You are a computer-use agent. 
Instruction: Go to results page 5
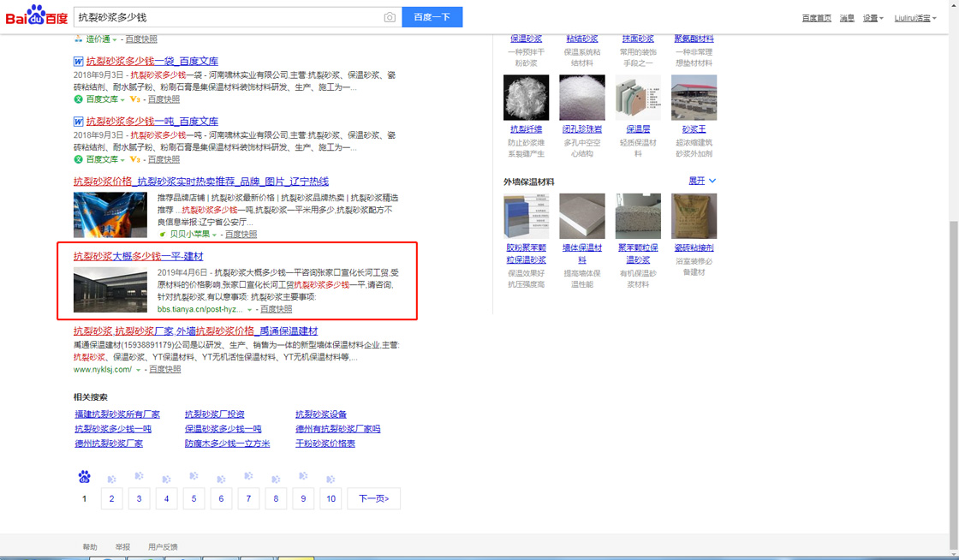[x=194, y=498]
